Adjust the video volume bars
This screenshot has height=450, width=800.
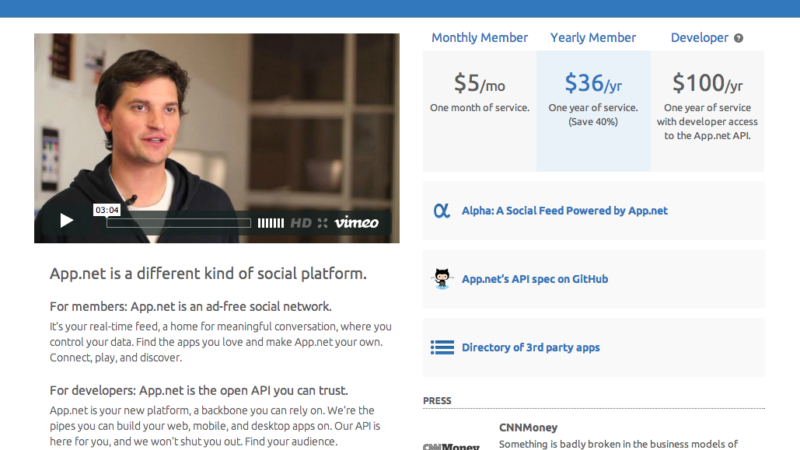[x=270, y=223]
